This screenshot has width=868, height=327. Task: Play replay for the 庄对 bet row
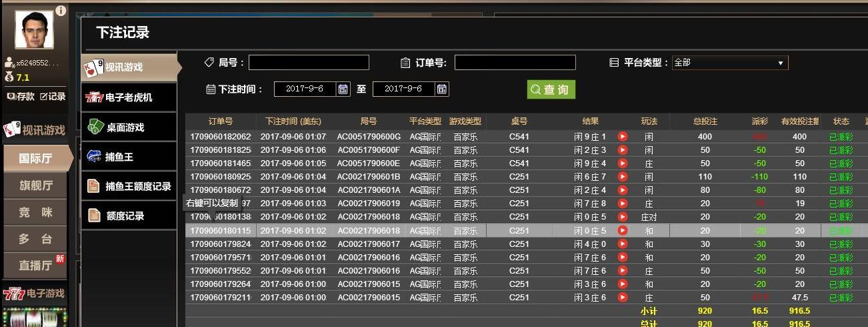(623, 217)
